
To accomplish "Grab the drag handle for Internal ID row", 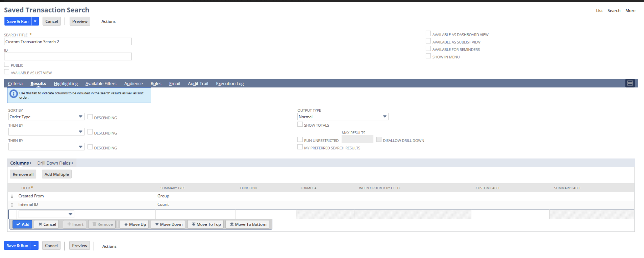I will point(12,205).
